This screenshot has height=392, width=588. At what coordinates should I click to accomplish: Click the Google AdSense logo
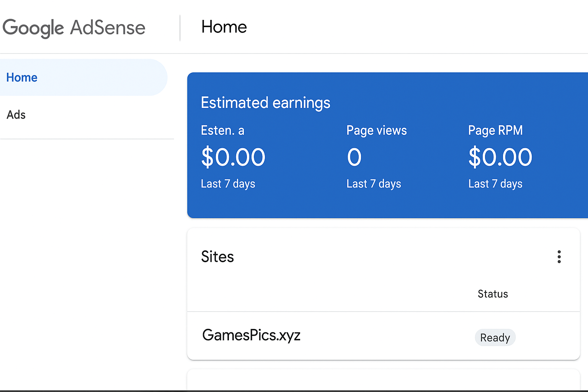[x=74, y=28]
